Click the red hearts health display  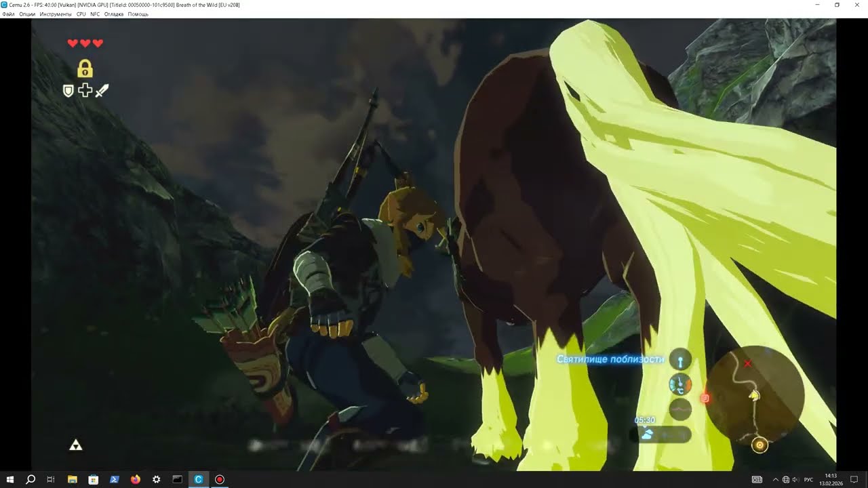click(85, 43)
